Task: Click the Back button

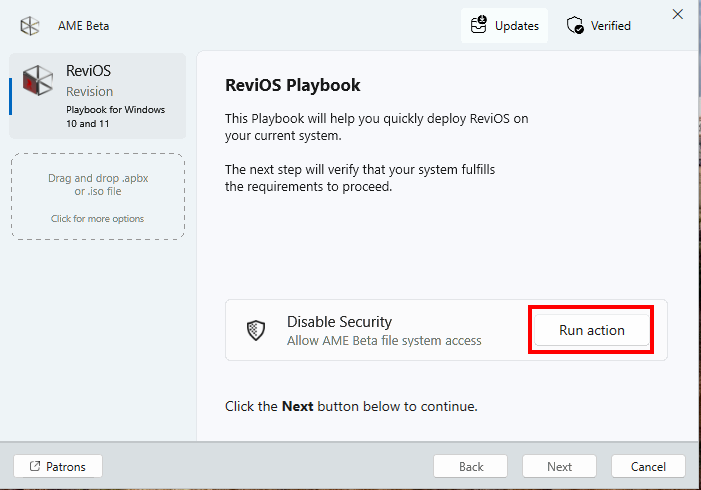Action: [x=470, y=466]
